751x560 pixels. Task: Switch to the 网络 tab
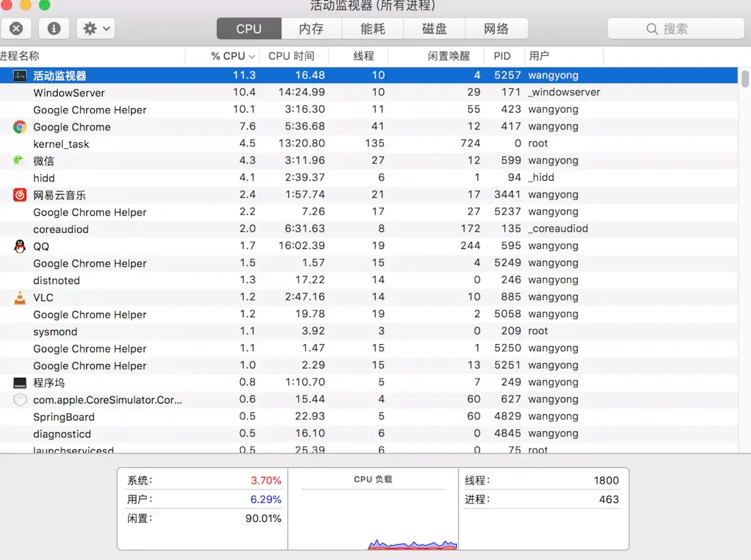tap(496, 29)
